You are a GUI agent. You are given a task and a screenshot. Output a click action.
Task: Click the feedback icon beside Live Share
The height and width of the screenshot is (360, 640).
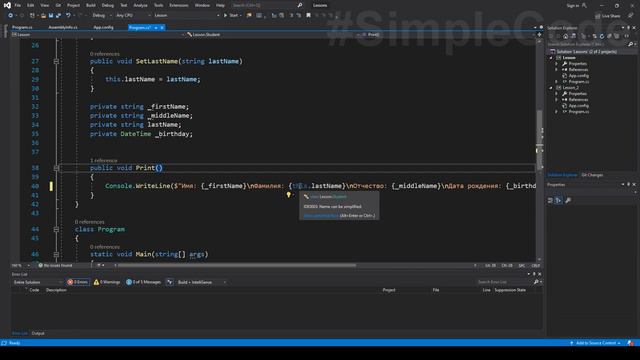point(631,16)
